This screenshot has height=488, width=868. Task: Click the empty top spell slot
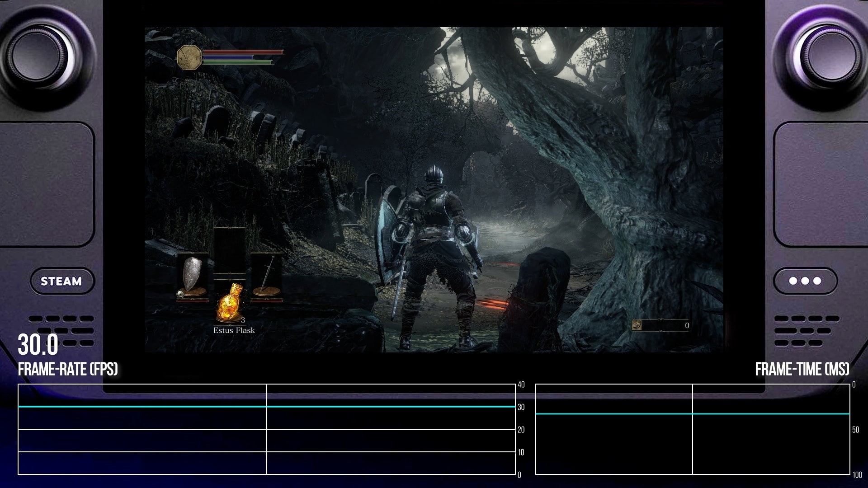point(230,250)
